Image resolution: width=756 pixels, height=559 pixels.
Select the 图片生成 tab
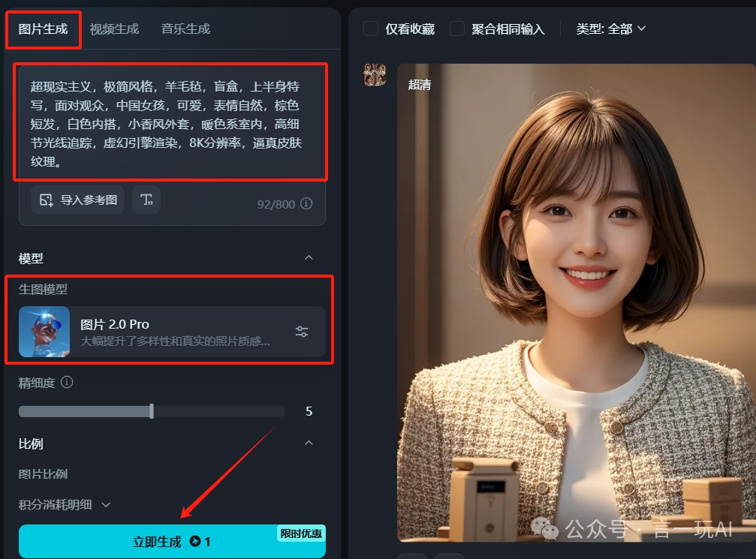(44, 29)
